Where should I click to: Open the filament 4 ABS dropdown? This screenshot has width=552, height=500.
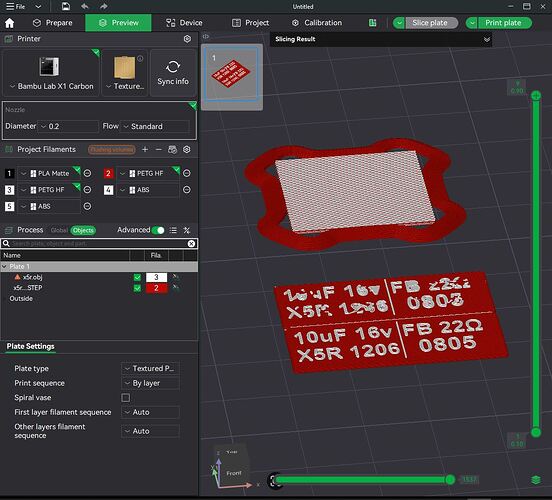(148, 190)
